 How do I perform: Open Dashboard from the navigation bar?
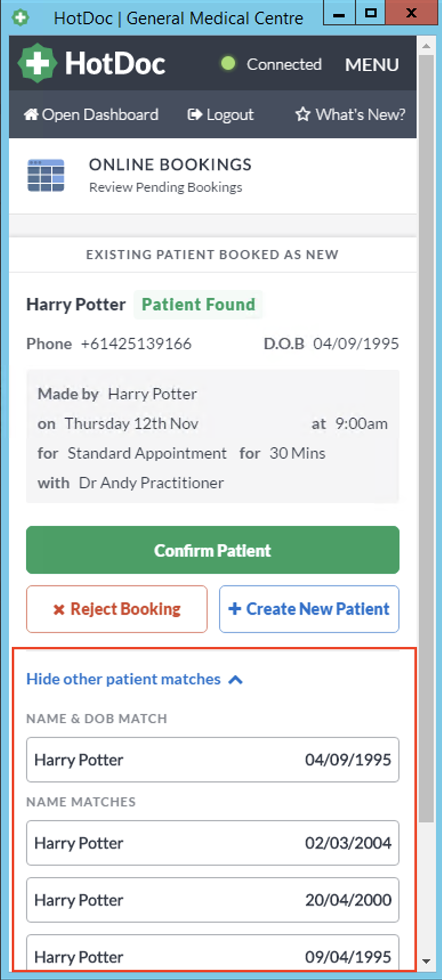click(x=91, y=115)
